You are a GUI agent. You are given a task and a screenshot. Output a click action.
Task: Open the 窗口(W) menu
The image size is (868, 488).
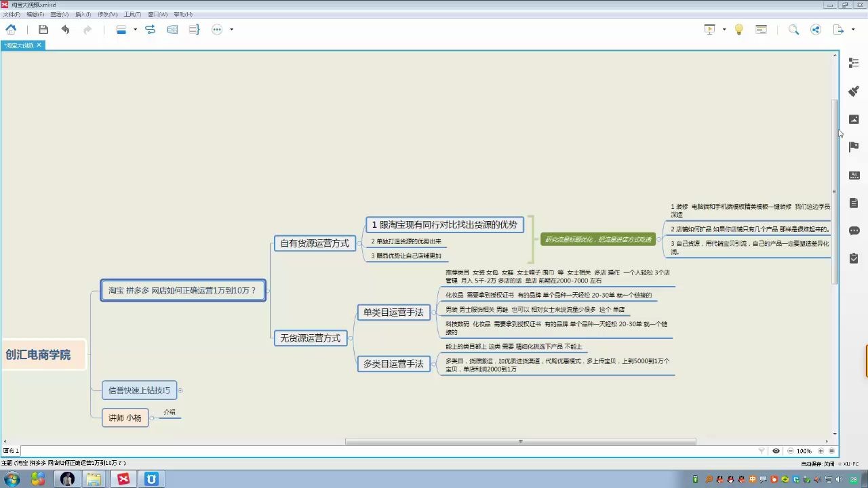point(157,14)
